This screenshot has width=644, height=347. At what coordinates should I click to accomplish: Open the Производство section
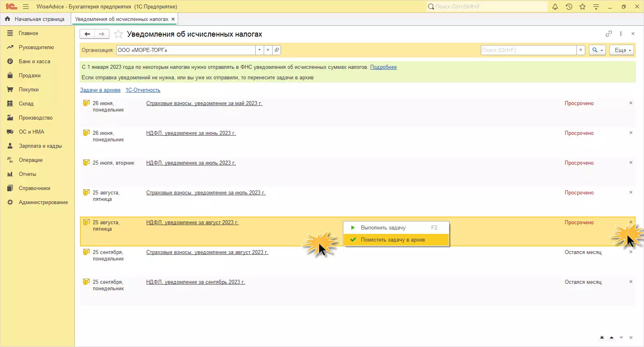click(36, 118)
